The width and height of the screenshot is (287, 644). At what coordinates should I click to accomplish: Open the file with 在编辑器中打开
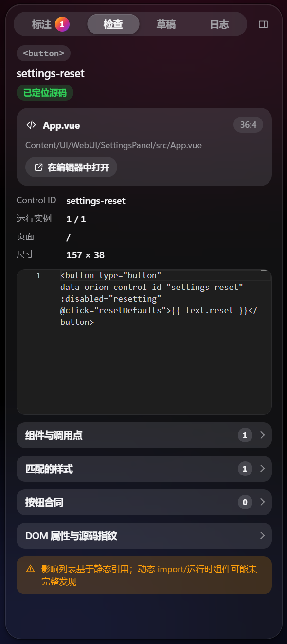click(x=72, y=168)
